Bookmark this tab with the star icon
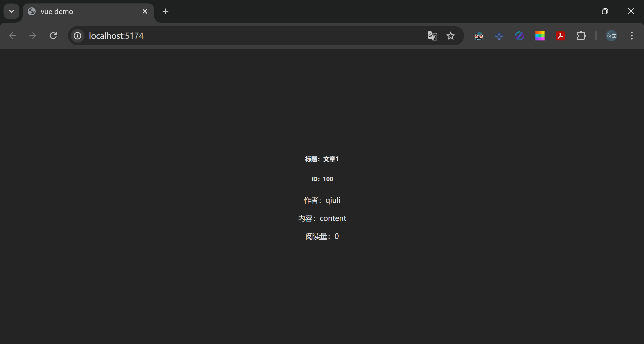The height and width of the screenshot is (344, 644). pyautogui.click(x=451, y=36)
